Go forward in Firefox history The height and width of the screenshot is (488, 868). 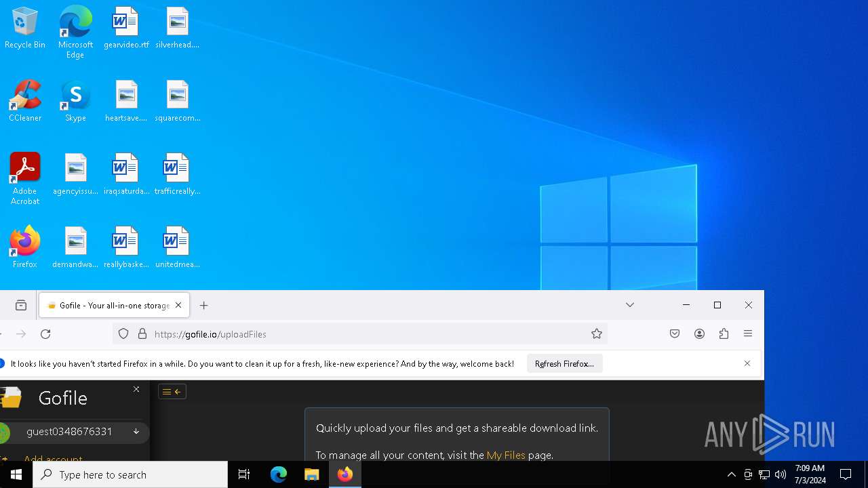[x=21, y=334]
